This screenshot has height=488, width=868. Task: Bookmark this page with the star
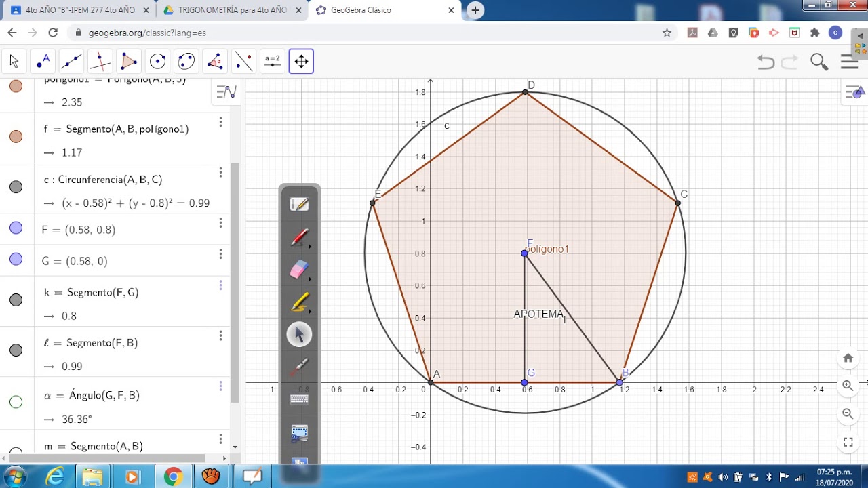(667, 33)
